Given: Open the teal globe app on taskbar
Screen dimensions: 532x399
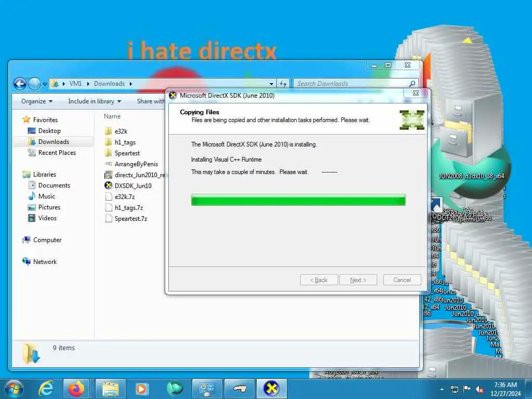Looking at the screenshot, I should [x=175, y=389].
